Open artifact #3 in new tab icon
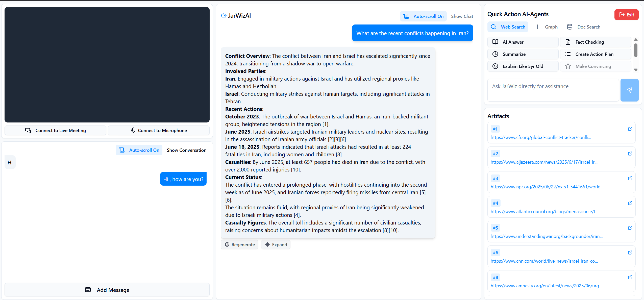The image size is (644, 300). click(x=630, y=179)
